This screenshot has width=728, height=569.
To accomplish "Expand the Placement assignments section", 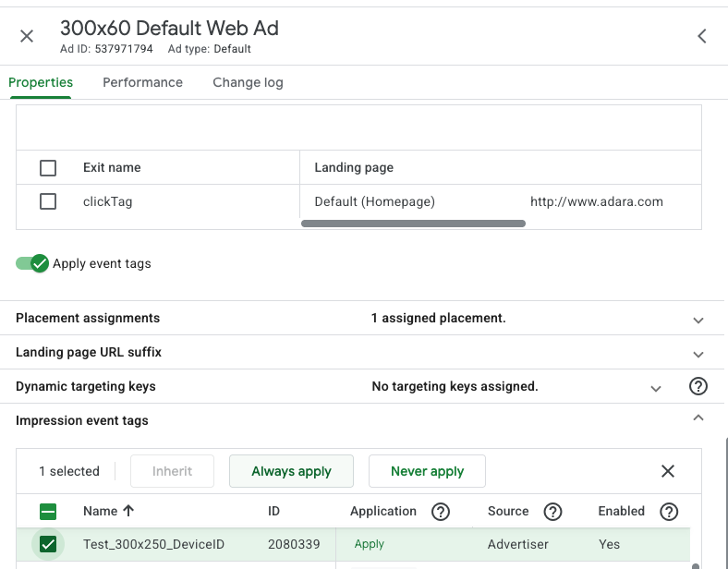I will click(698, 319).
